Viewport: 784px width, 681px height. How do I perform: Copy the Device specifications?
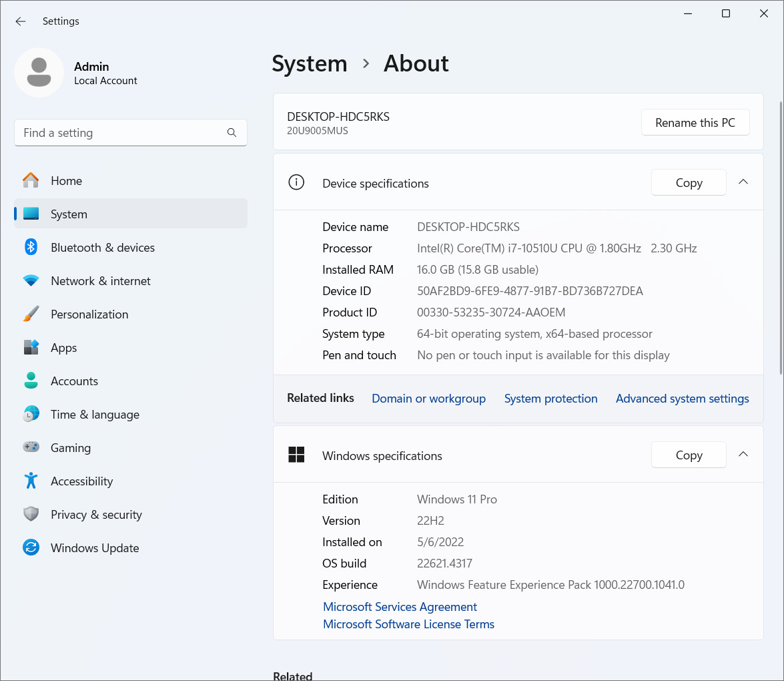689,183
